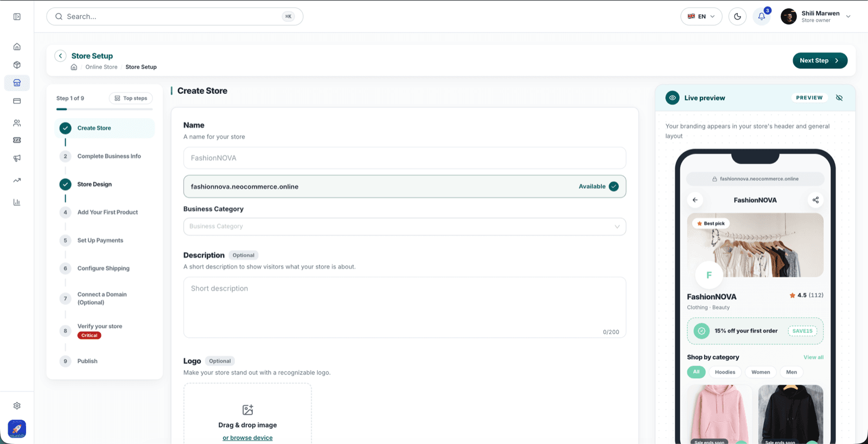
Task: Click the eye icon beside Live preview
Action: 673,98
